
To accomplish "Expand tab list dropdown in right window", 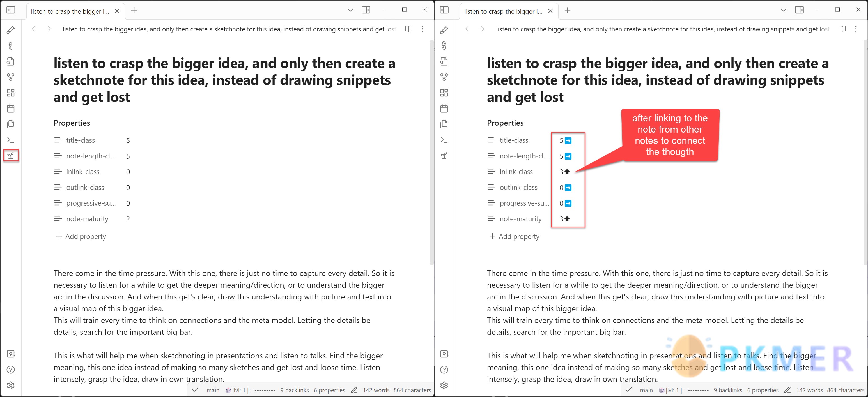I will (x=784, y=10).
